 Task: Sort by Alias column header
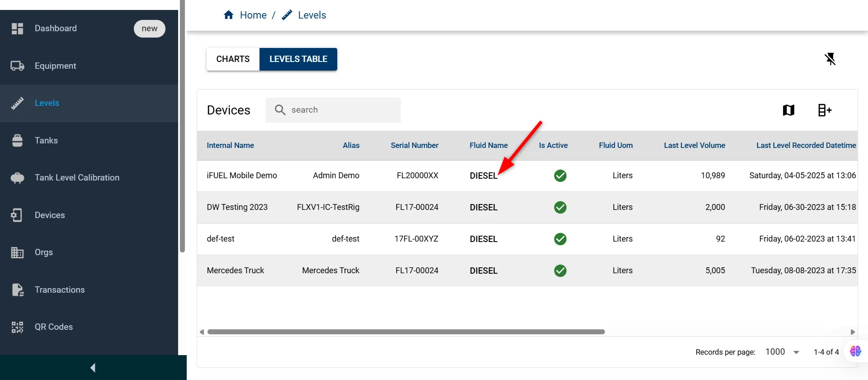point(351,145)
